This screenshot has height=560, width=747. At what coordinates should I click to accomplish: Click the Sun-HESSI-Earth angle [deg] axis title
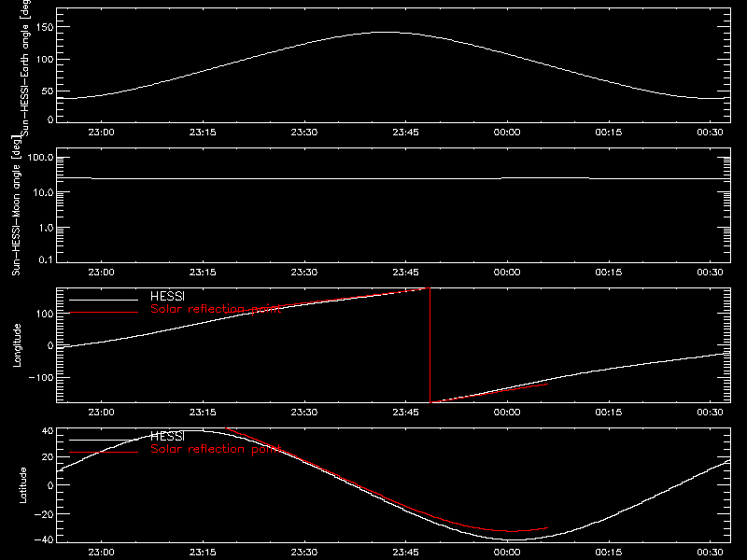click(26, 68)
